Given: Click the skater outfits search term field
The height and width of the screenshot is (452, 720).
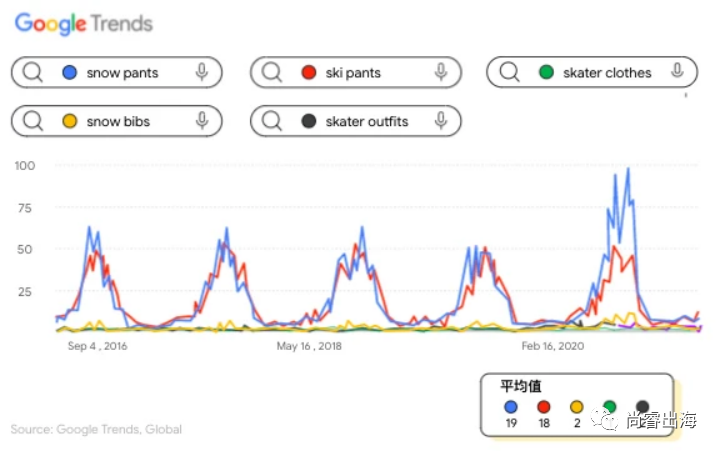Looking at the screenshot, I should 367,122.
